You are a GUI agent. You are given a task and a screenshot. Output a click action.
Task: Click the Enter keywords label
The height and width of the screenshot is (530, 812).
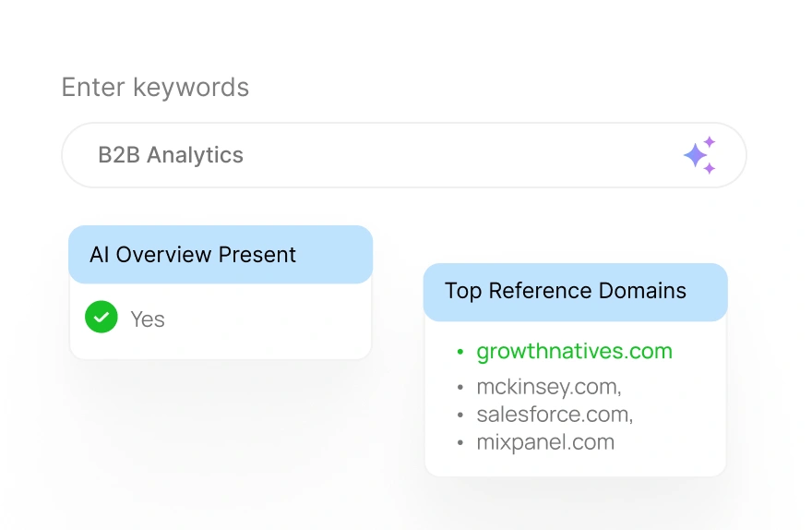[155, 87]
